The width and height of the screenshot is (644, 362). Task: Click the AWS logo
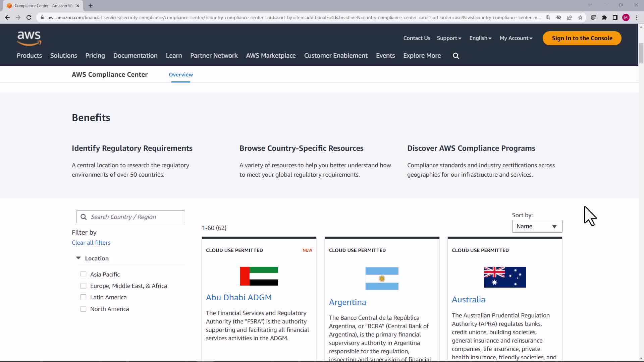click(x=29, y=38)
